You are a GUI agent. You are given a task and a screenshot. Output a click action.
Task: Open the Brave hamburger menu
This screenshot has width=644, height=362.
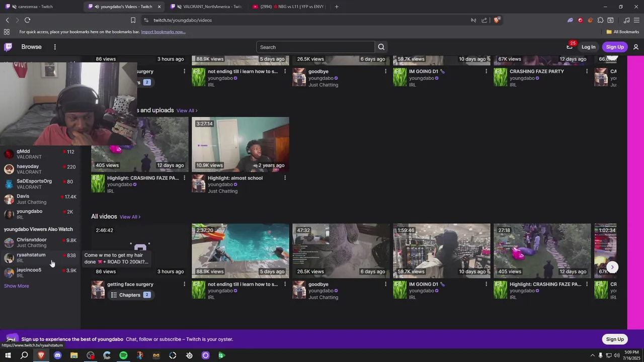tap(636, 20)
